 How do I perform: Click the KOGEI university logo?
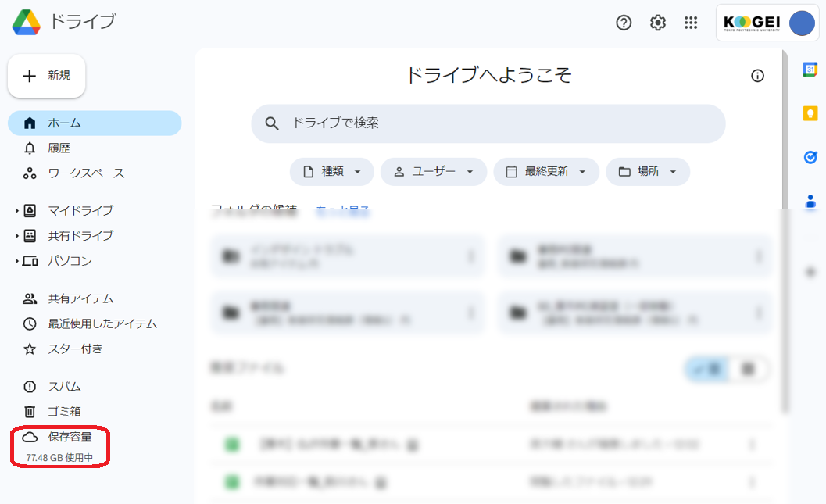pyautogui.click(x=752, y=23)
